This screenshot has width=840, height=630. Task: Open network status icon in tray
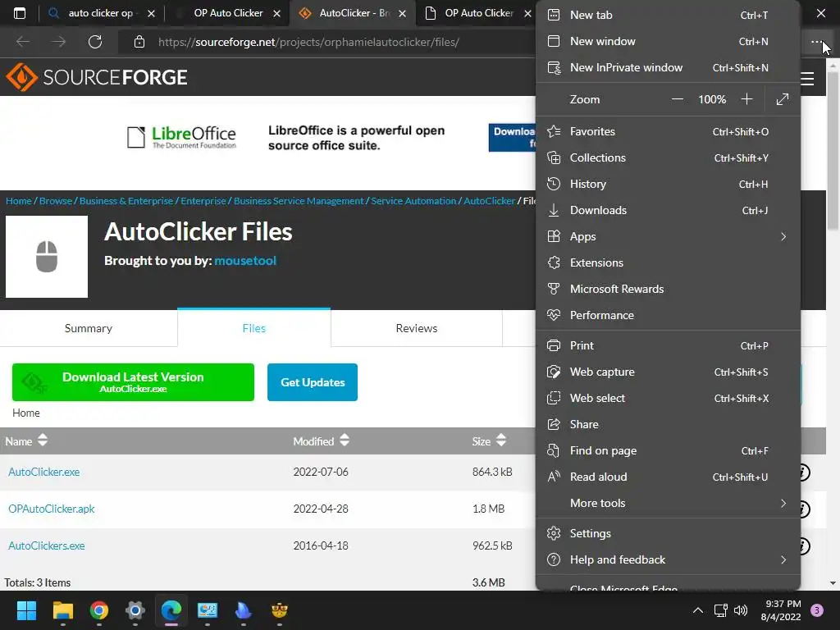pyautogui.click(x=720, y=610)
